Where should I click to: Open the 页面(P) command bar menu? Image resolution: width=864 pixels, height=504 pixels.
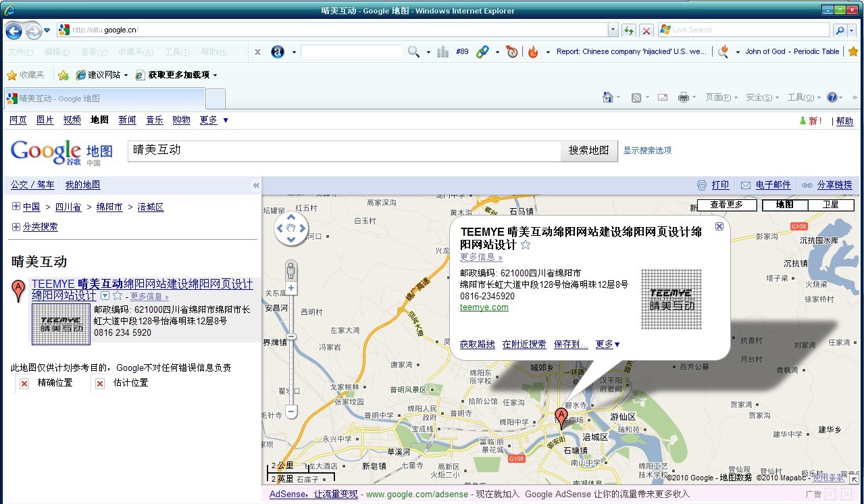721,97
